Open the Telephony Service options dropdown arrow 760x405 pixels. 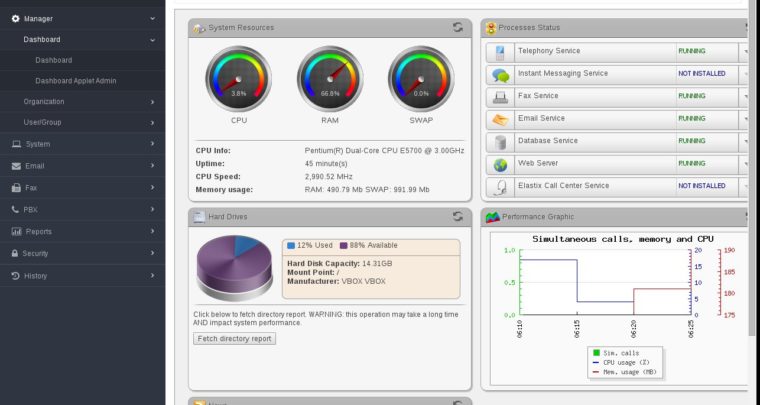pyautogui.click(x=745, y=51)
